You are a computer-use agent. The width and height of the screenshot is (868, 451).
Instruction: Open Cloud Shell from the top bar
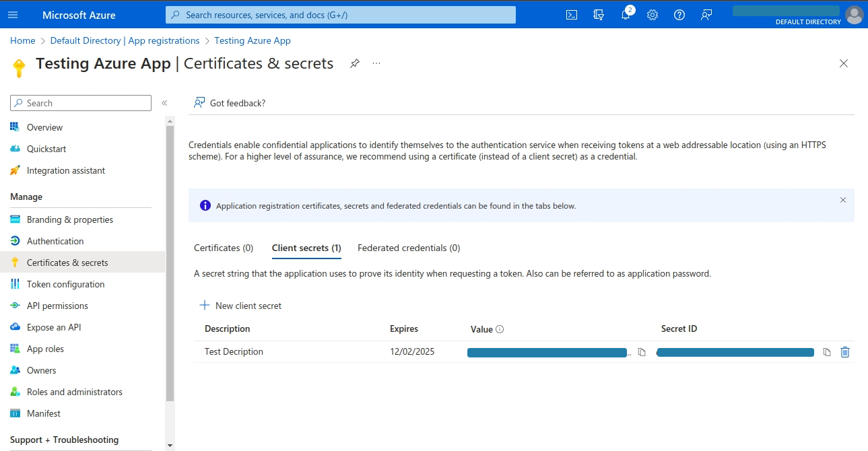click(x=572, y=15)
